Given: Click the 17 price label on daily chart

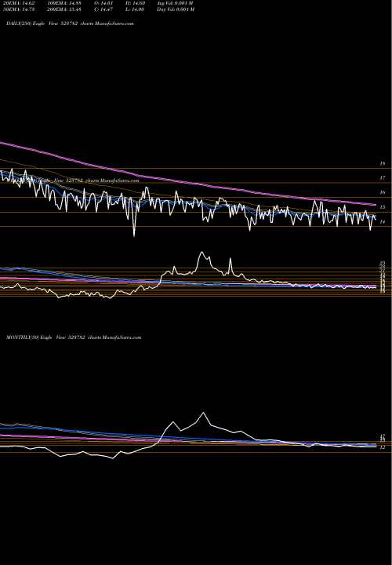Looking at the screenshot, I should 383,178.
